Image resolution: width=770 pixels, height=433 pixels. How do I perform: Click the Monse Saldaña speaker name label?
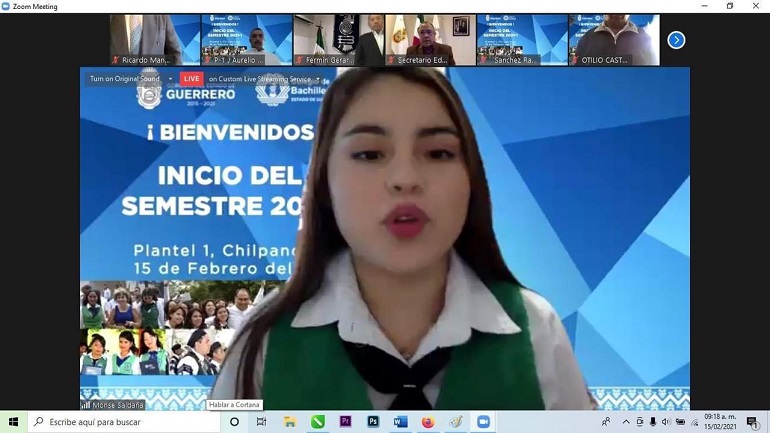tap(118, 405)
